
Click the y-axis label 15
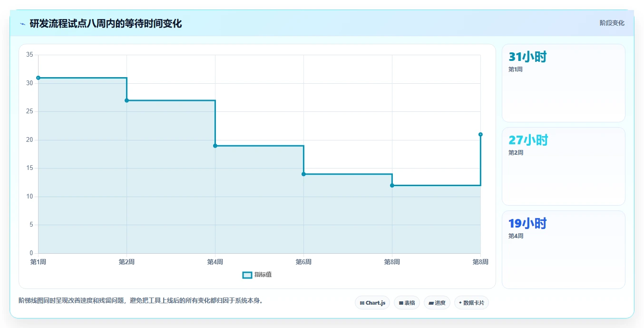[29, 168]
